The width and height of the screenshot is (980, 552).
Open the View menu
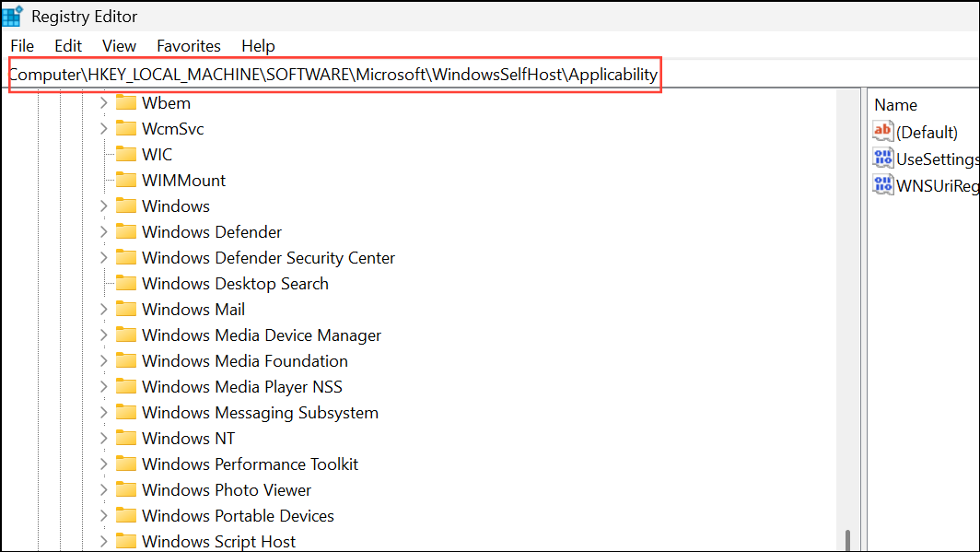pos(119,46)
